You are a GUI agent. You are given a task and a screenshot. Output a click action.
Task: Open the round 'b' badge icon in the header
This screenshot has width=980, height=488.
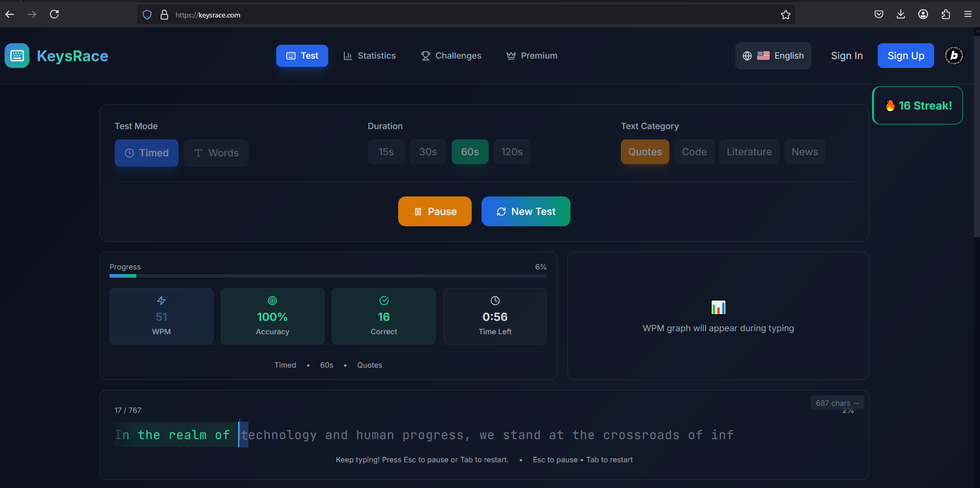(954, 56)
